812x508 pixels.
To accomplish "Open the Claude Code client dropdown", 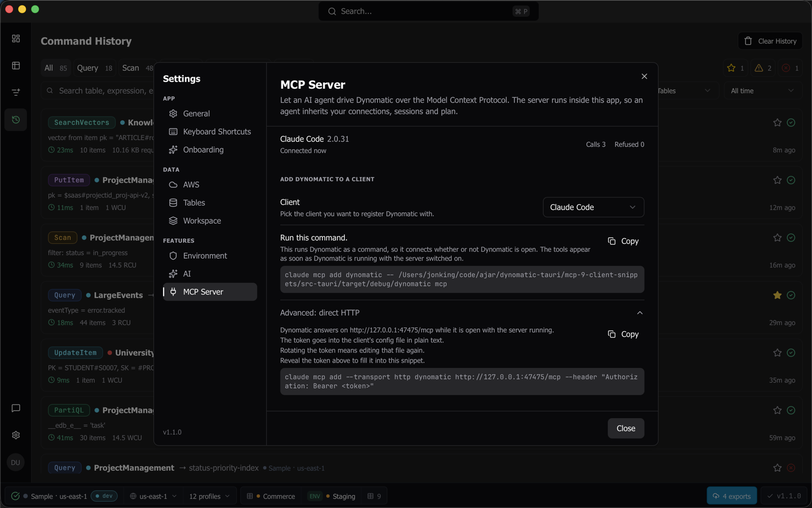I will [593, 207].
